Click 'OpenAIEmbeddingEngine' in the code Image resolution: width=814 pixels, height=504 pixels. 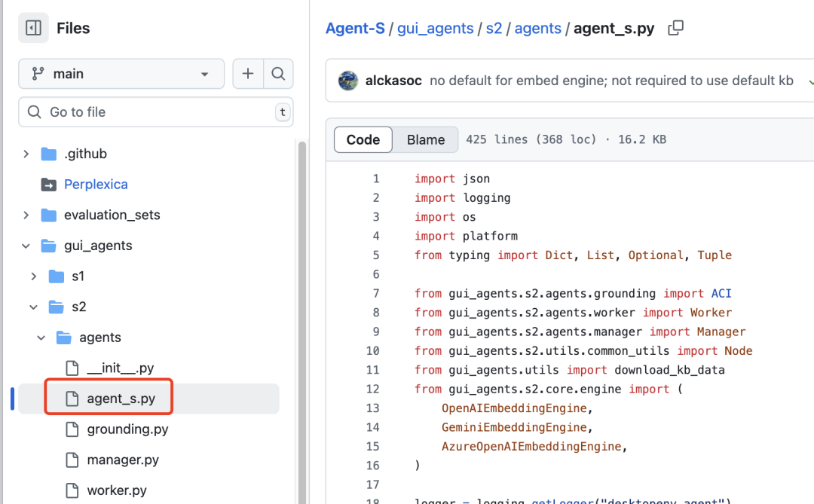pyautogui.click(x=514, y=408)
